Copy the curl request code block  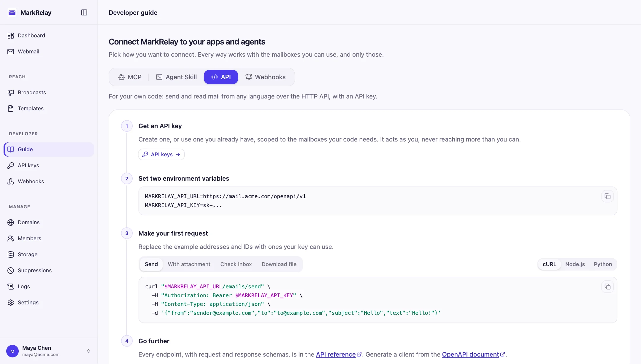[607, 287]
